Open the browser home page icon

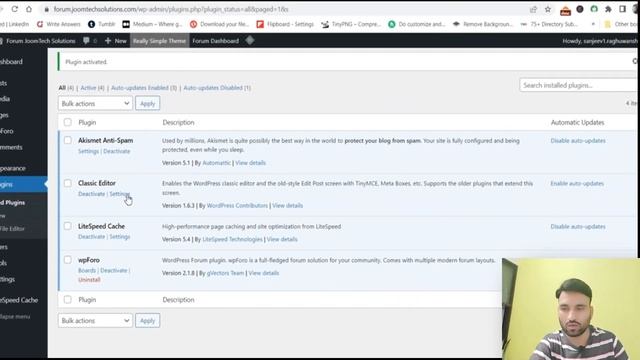pyautogui.click(x=29, y=9)
